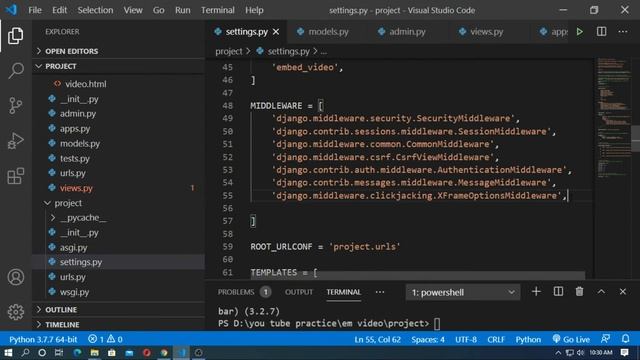Open File Explorer from taskbar
This screenshot has width=640, height=360.
pos(94,353)
